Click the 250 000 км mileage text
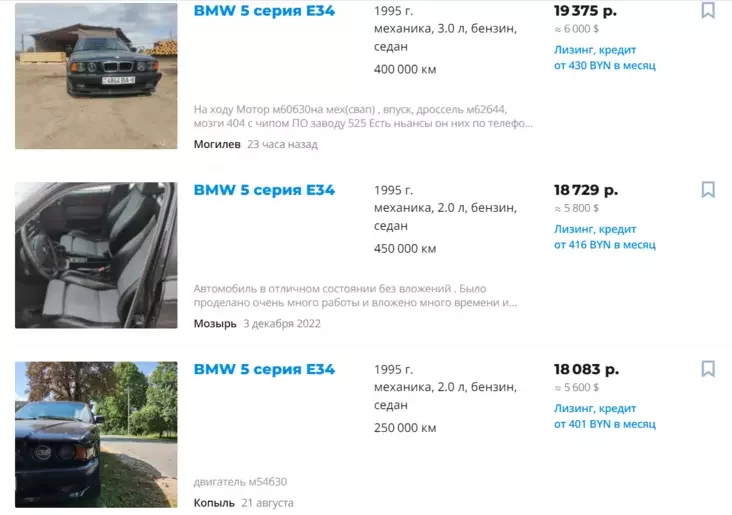732x515 pixels. 405,428
